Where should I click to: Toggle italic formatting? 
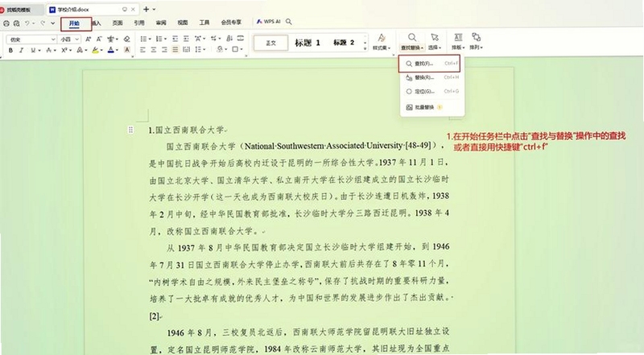tap(21, 50)
